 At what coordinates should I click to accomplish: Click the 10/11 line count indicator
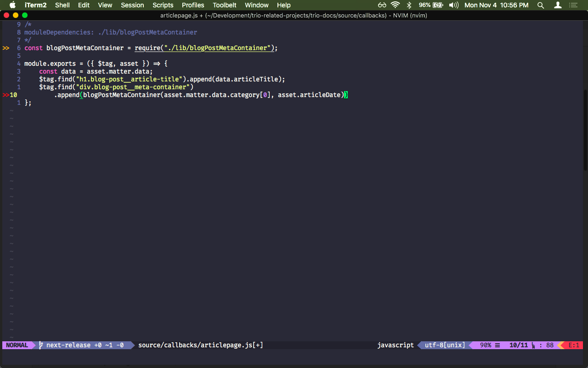tap(519, 345)
